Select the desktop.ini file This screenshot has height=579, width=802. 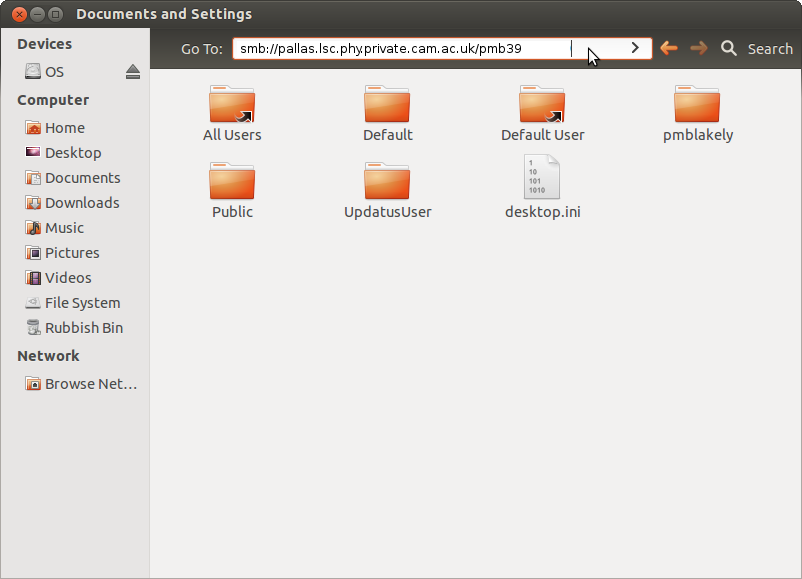pyautogui.click(x=542, y=179)
